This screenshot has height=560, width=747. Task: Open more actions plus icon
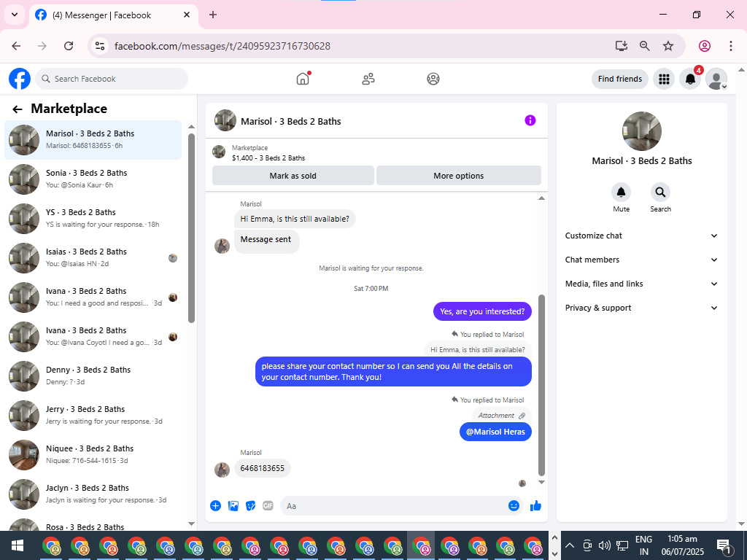click(x=215, y=506)
